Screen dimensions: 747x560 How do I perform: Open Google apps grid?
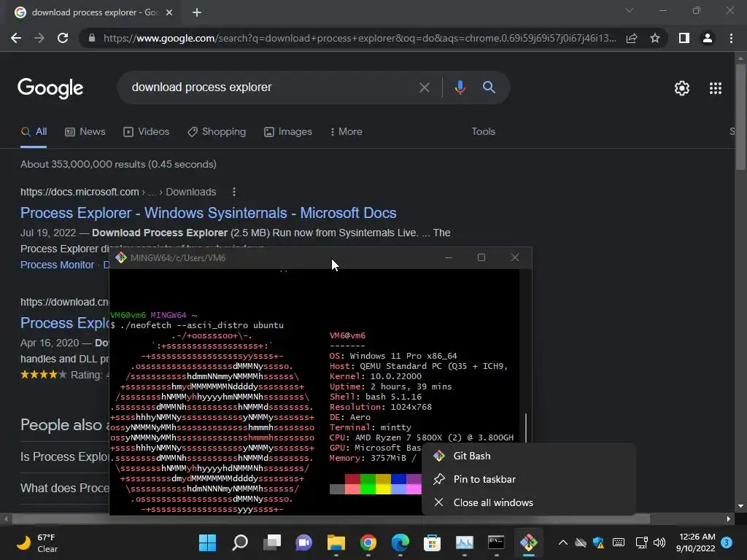(x=716, y=88)
